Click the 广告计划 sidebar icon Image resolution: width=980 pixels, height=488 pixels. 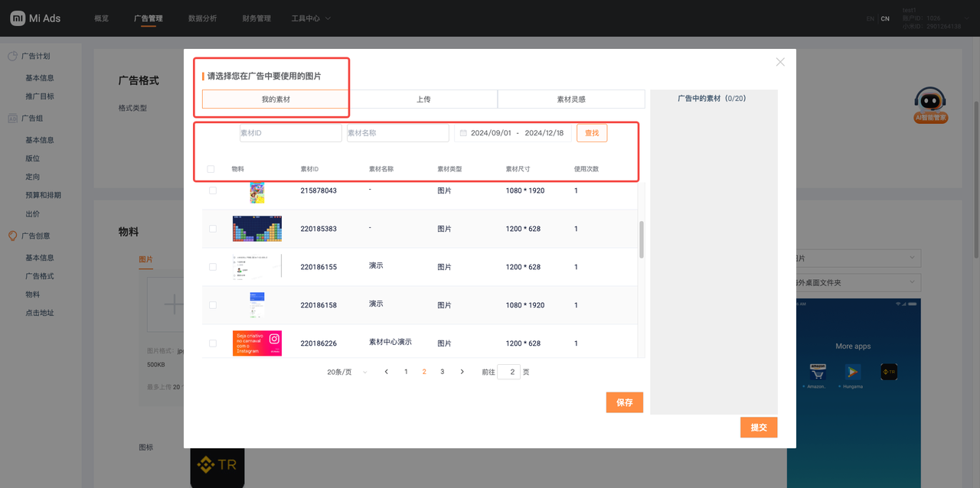[13, 57]
